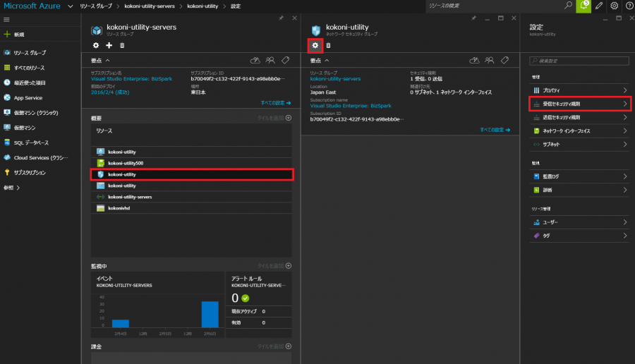Open the portal settings gear in top bar
Viewport: 635px width, 364px height.
pyautogui.click(x=615, y=6)
